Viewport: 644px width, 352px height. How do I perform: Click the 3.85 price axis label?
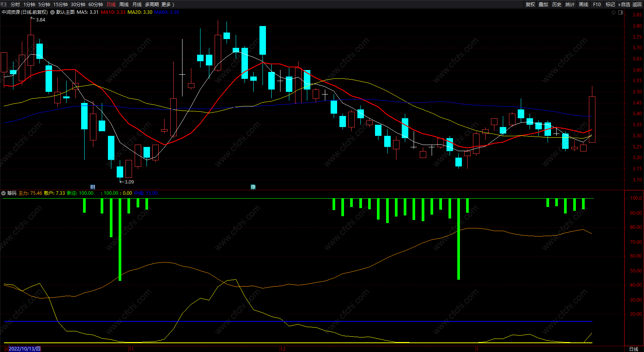637,15
